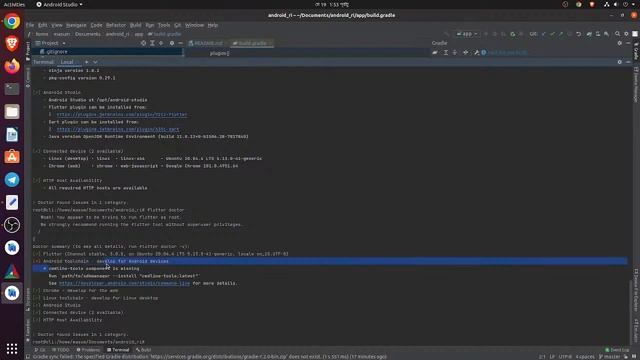
Task: Open Search Everywhere magnifier icon
Action: 618,34
